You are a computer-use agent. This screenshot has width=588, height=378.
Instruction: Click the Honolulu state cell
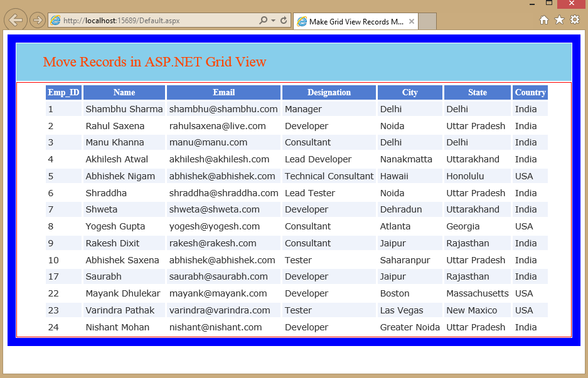[478, 176]
